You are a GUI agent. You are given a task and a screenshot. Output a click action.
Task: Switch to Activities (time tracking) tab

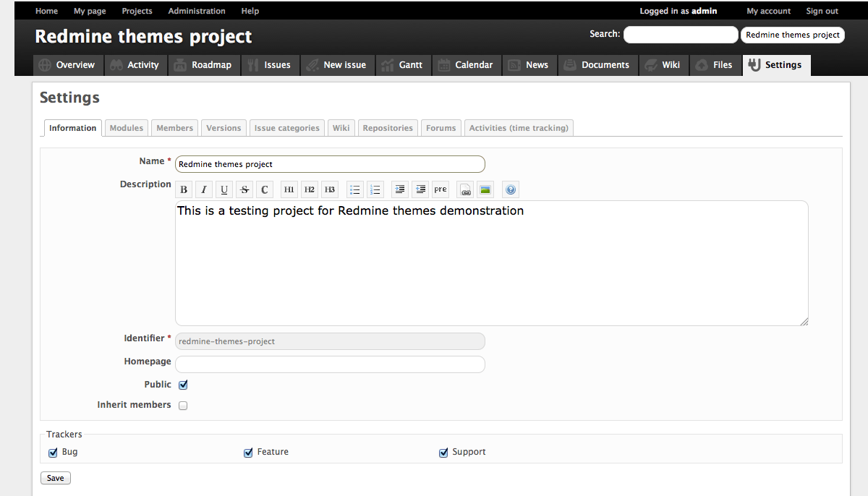[x=519, y=128]
